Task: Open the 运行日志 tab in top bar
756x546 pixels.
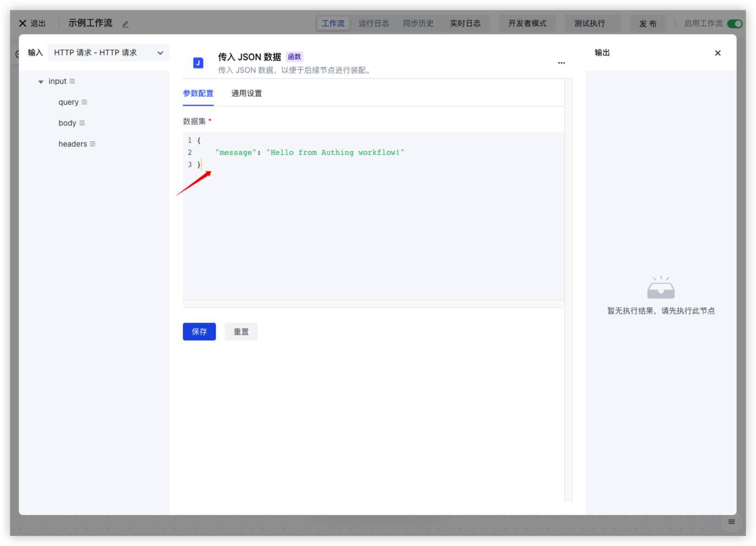Action: (373, 24)
